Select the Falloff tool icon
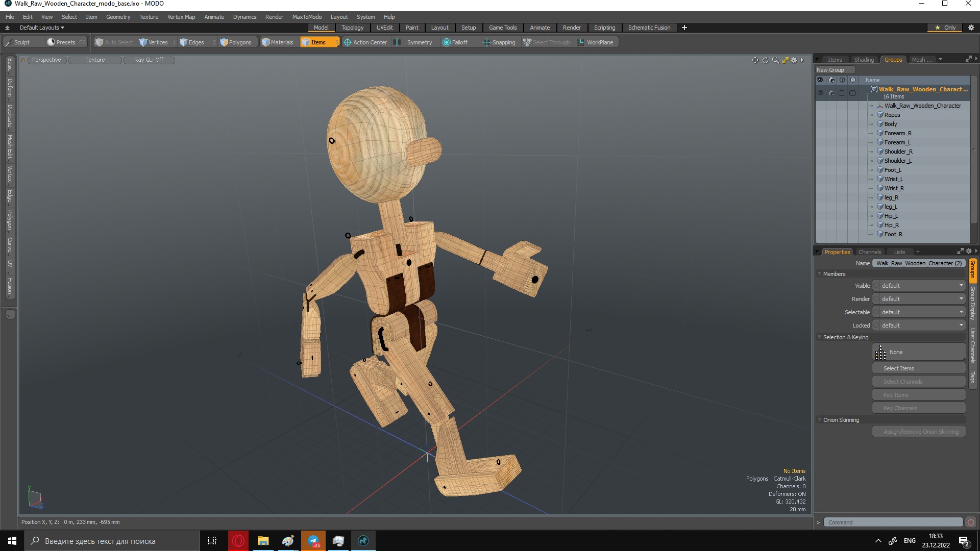 (x=446, y=42)
